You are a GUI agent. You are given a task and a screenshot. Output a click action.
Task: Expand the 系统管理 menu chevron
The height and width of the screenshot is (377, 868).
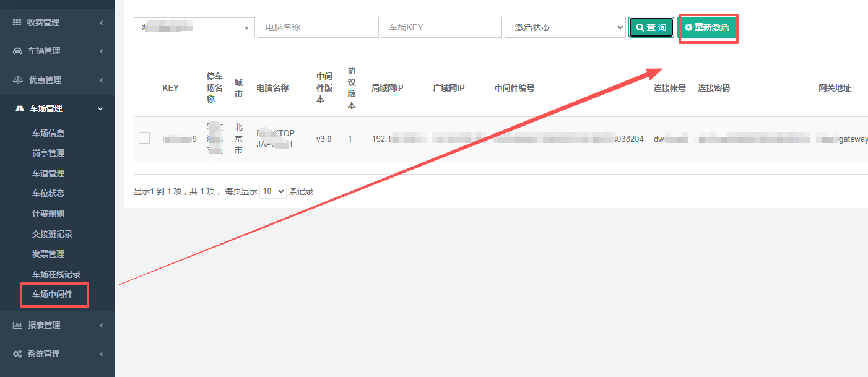click(x=100, y=354)
